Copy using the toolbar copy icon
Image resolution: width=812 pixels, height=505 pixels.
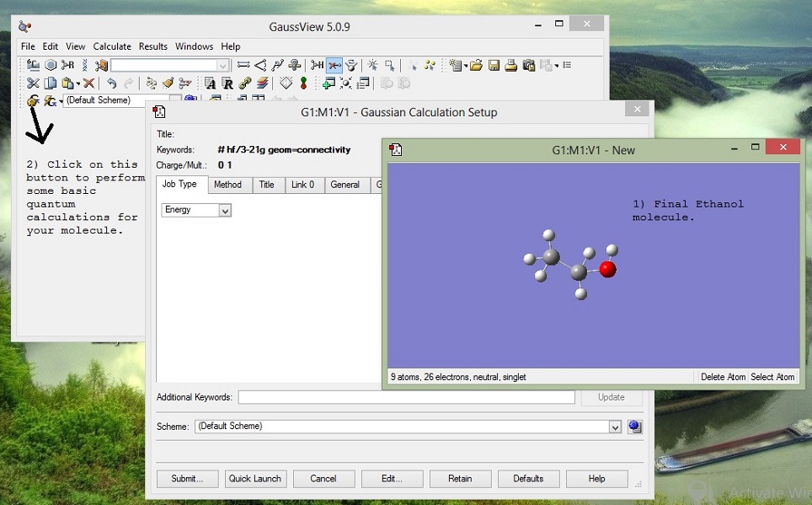(x=51, y=83)
